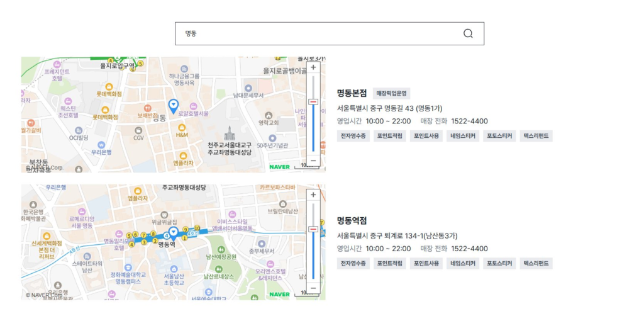Click phone number 1522-4400 for 명동본점
The image size is (644, 316).
pyautogui.click(x=469, y=121)
